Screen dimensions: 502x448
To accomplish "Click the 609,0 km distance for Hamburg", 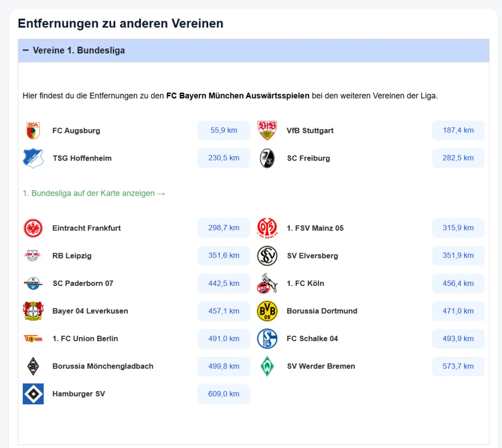I will click(224, 394).
